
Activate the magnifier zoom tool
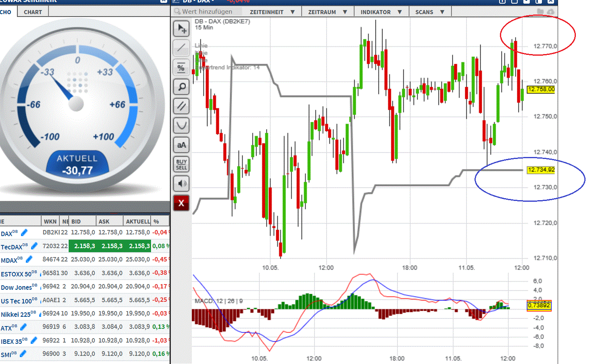click(181, 87)
